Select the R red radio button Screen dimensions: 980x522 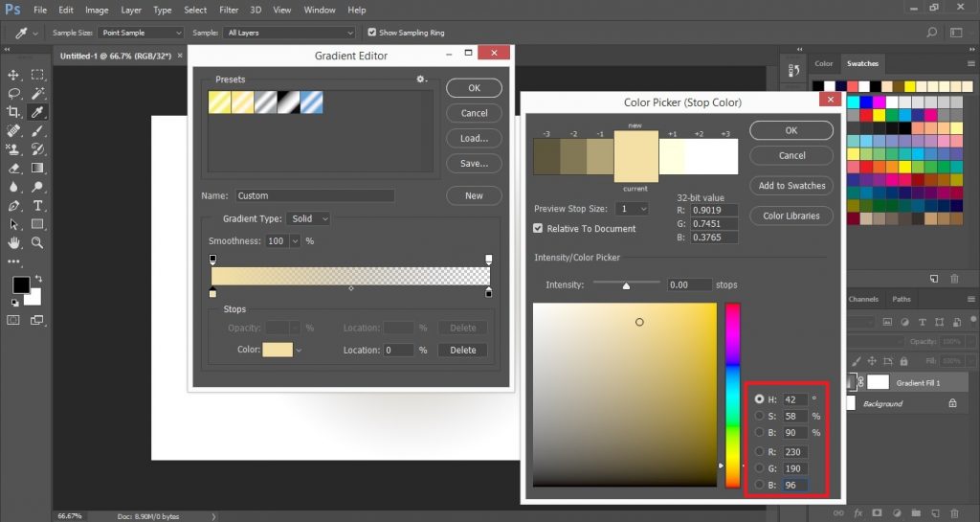759,451
